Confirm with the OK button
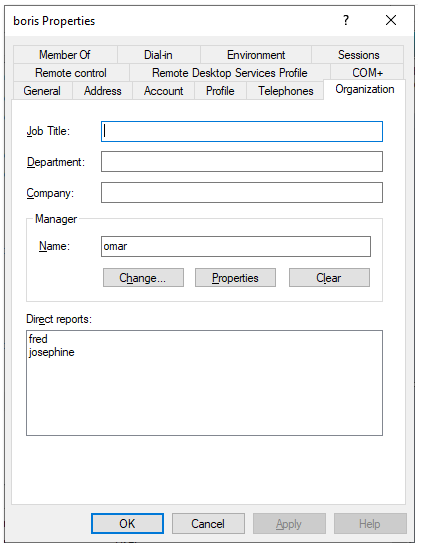This screenshot has height=548, width=422. click(127, 523)
